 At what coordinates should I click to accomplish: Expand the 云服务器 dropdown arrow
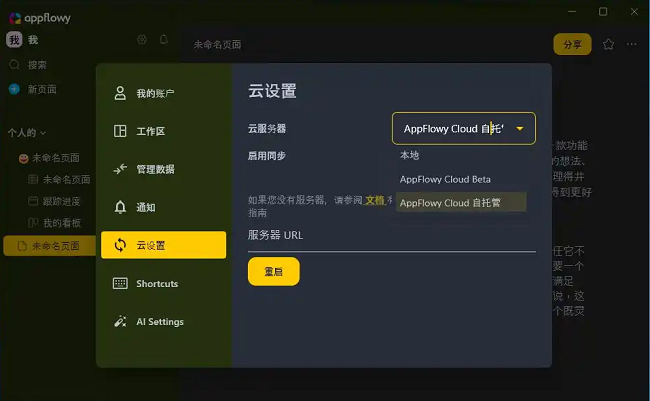(x=520, y=129)
